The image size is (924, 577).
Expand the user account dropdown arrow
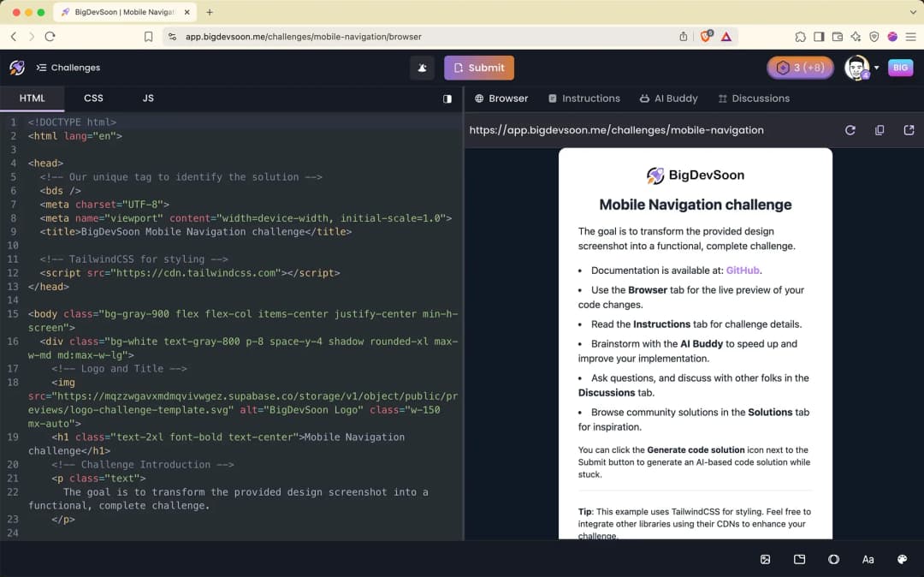point(877,68)
